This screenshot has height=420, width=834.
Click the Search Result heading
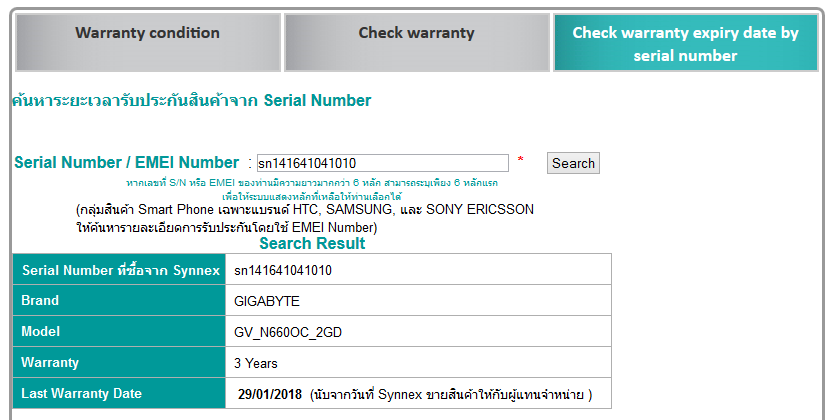click(312, 243)
